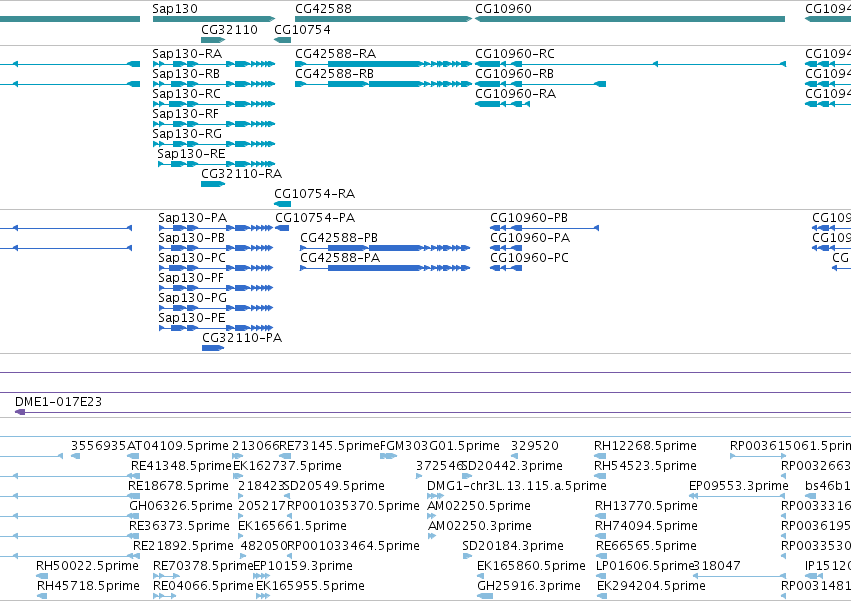Click protein Sap130-PF
Viewport: 851px width, 601px height.
pyautogui.click(x=215, y=288)
